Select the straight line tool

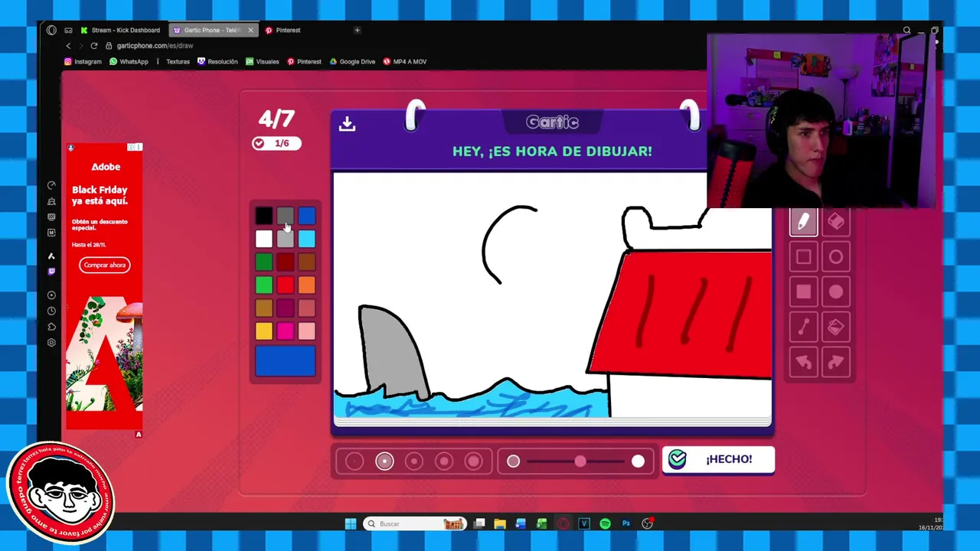tap(803, 328)
